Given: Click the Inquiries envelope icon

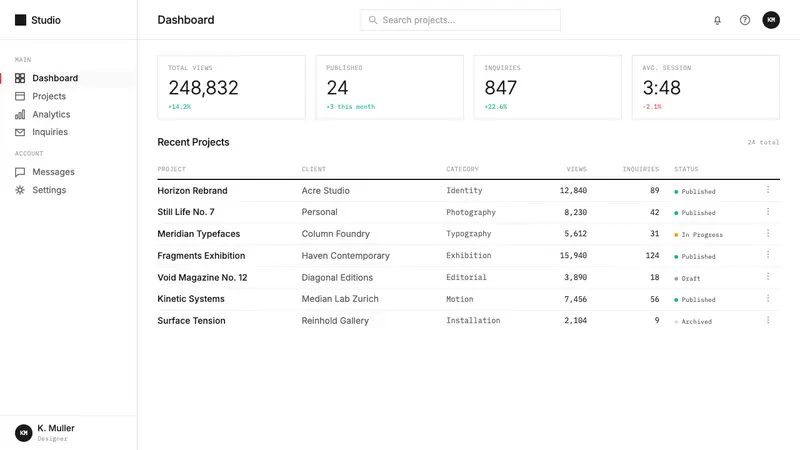Looking at the screenshot, I should pos(20,132).
